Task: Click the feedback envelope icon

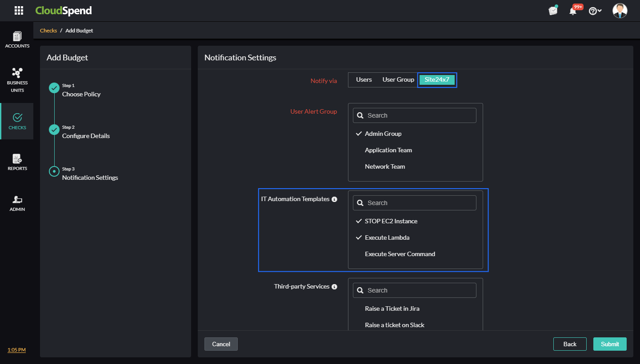Action: click(552, 10)
